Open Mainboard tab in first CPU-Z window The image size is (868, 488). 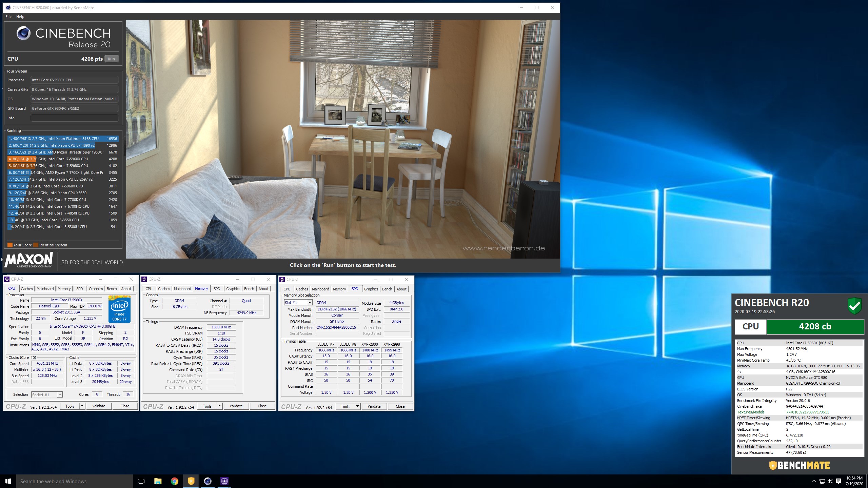45,289
